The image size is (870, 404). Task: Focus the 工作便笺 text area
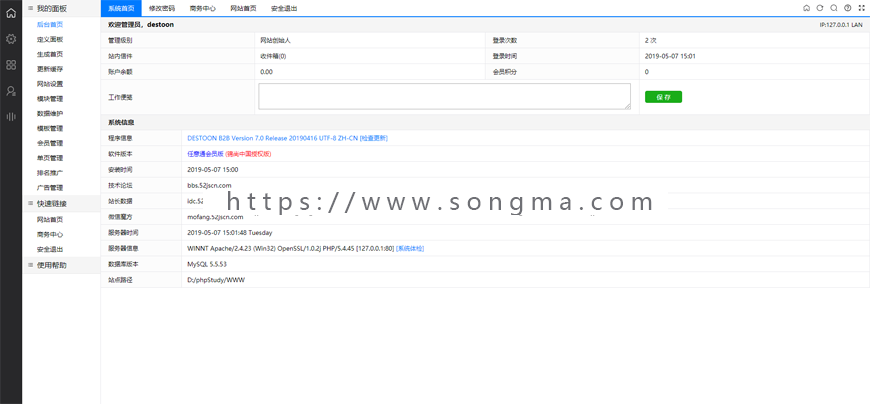pos(444,97)
